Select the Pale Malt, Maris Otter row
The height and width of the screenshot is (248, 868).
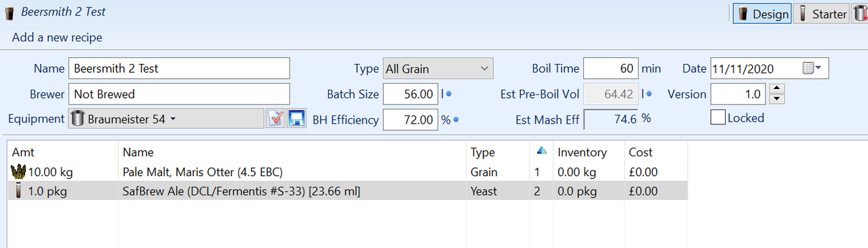(x=347, y=172)
